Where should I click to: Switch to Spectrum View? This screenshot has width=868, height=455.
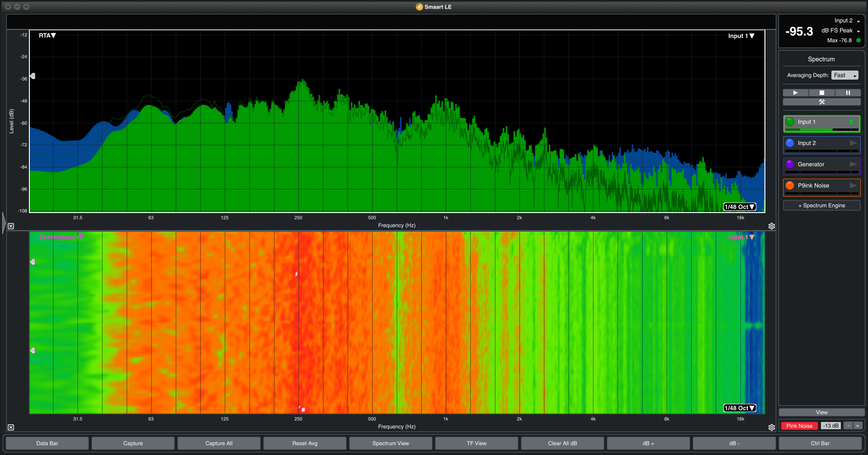[x=391, y=443]
